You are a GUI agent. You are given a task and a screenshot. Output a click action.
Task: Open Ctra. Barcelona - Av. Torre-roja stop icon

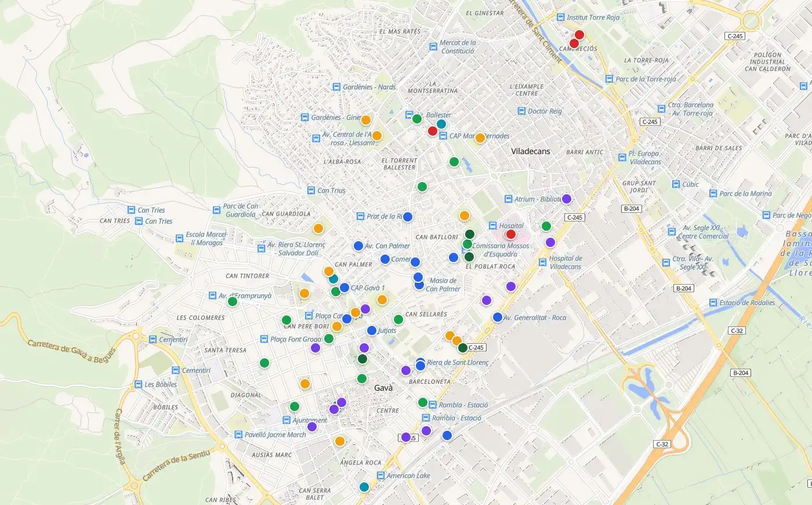(661, 108)
